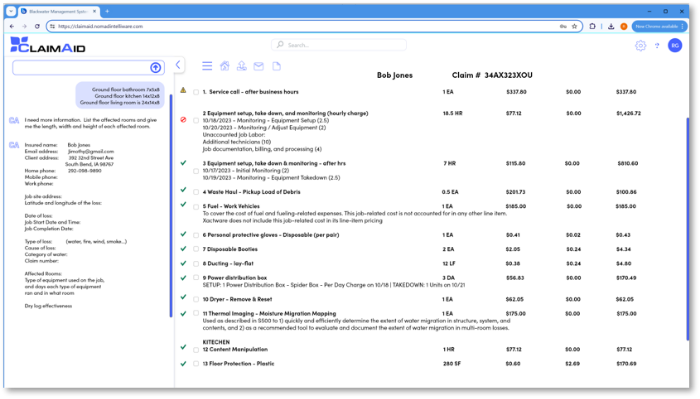The height and width of the screenshot is (399, 700).
Task: Check the box for Service call line
Action: coord(196,92)
